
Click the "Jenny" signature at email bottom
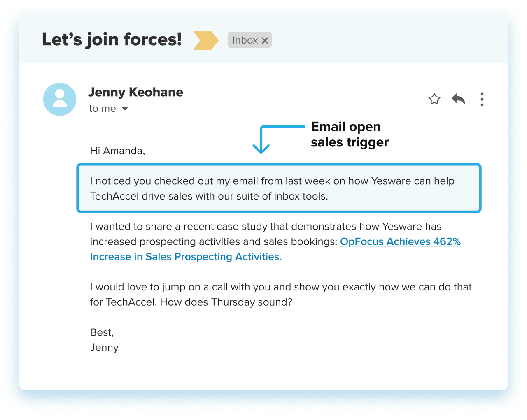coord(104,348)
